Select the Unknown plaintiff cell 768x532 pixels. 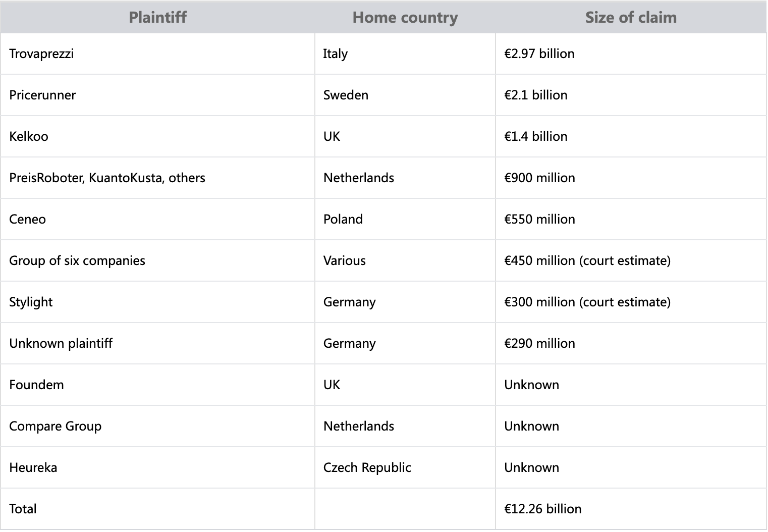pyautogui.click(x=157, y=344)
